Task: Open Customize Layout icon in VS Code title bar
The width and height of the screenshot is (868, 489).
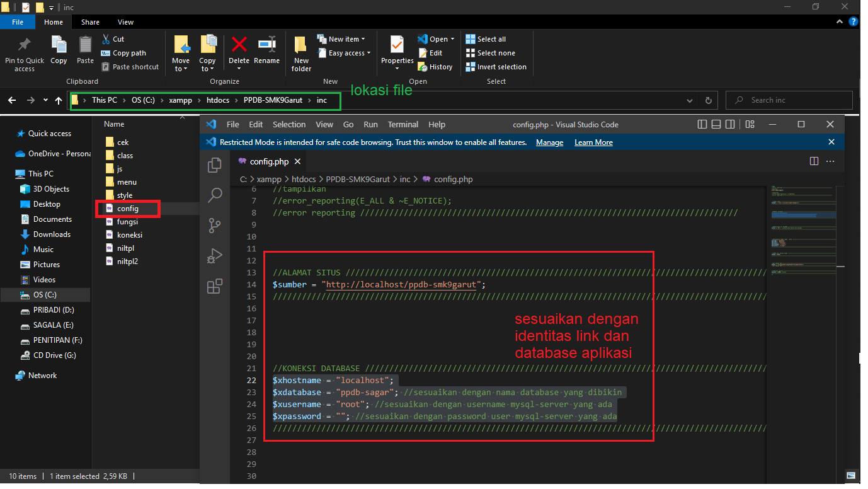Action: click(750, 124)
